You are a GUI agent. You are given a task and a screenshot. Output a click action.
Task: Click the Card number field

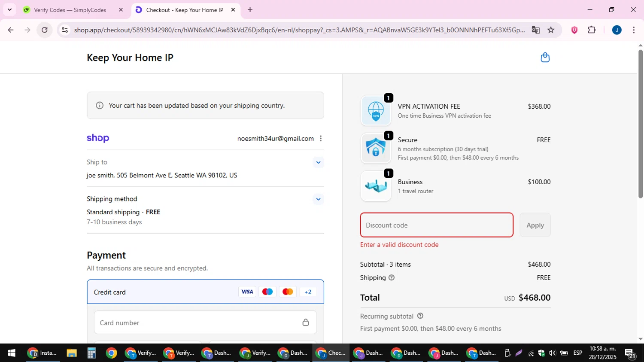(x=205, y=322)
